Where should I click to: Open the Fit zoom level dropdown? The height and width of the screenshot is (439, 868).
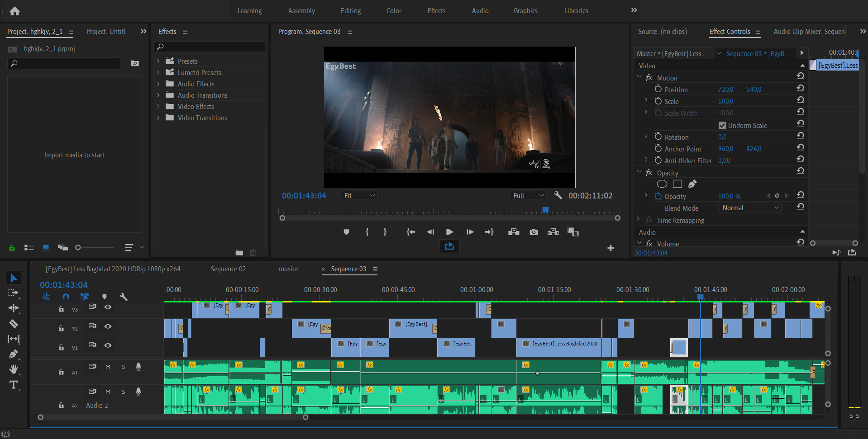coord(359,195)
